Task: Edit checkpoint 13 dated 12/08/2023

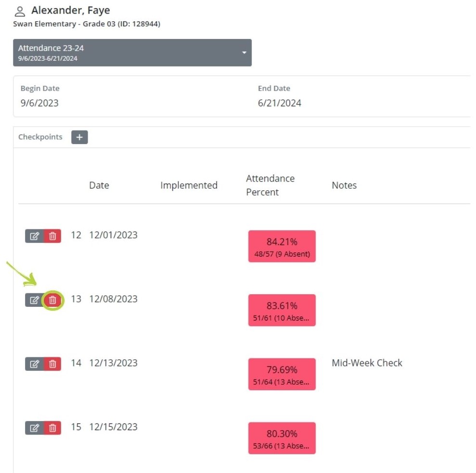Action: (x=34, y=300)
